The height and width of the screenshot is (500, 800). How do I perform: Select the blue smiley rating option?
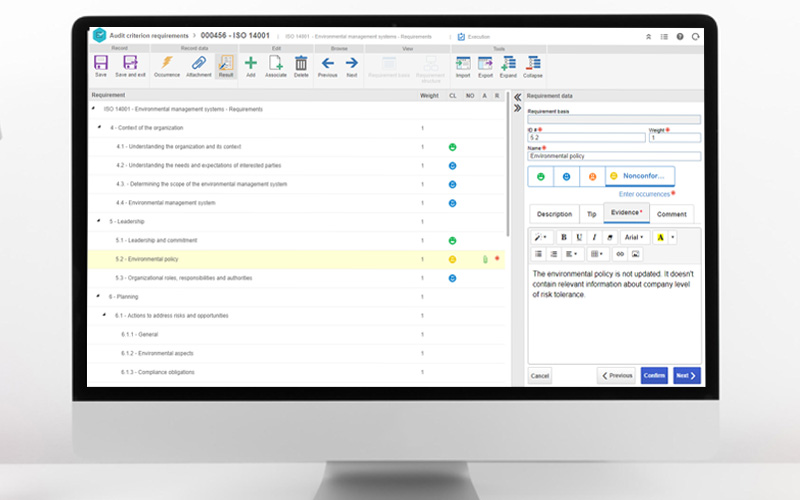(x=566, y=177)
